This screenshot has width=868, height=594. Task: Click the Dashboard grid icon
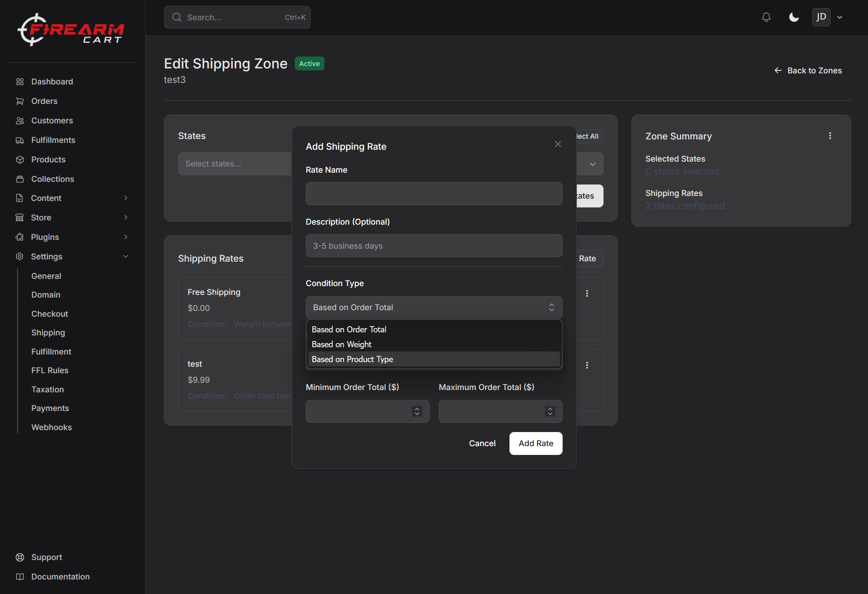(20, 82)
